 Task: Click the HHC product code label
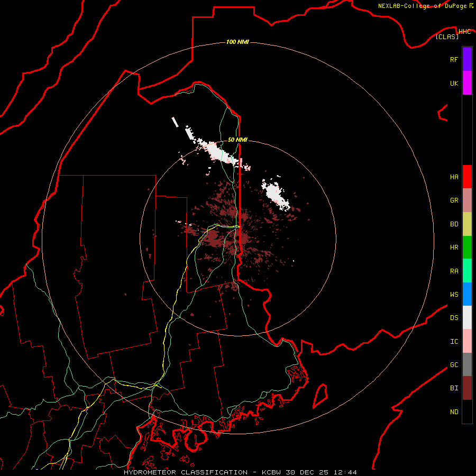(x=464, y=32)
